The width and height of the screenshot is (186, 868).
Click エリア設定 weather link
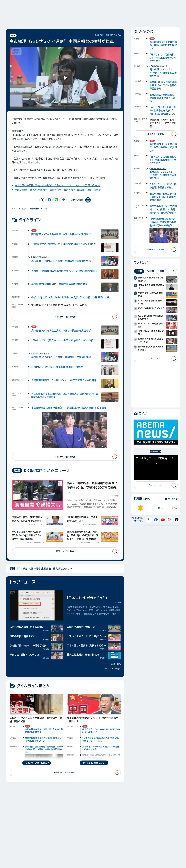tap(173, 499)
